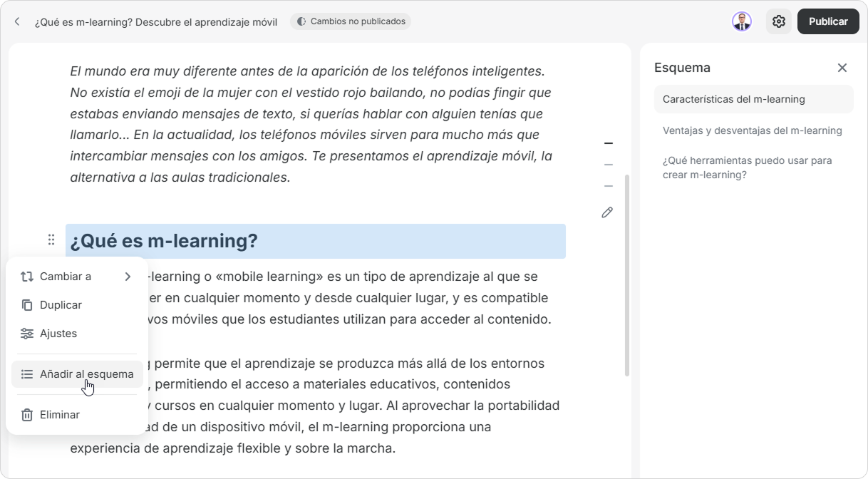Viewport: 868px width, 479px height.
Task: Select the ¿Qué es m-learning? heading block
Action: tap(315, 241)
